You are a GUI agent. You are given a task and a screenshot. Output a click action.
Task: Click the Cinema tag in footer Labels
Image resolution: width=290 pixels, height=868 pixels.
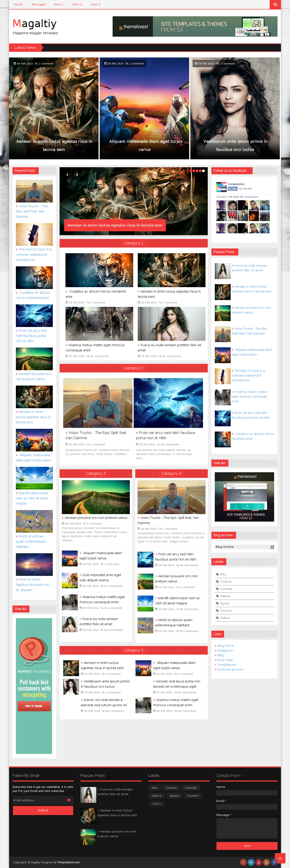point(171,788)
